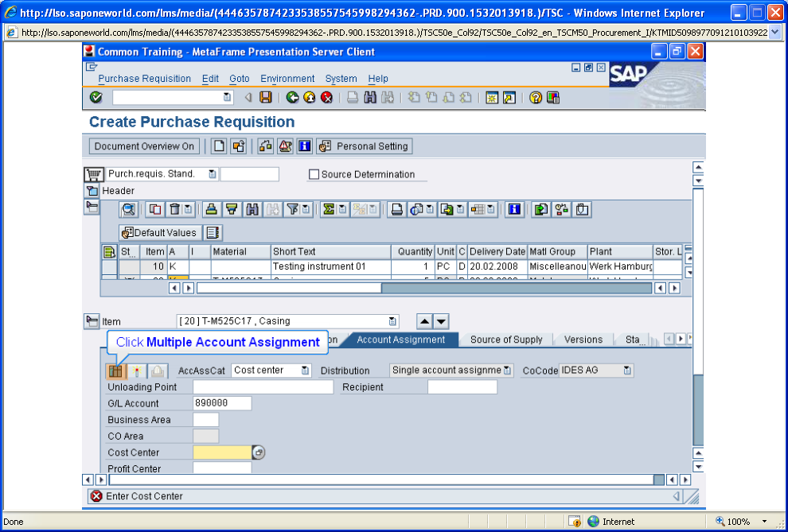This screenshot has width=788, height=532.
Task: Click the Sort descending icon
Action: (232, 209)
